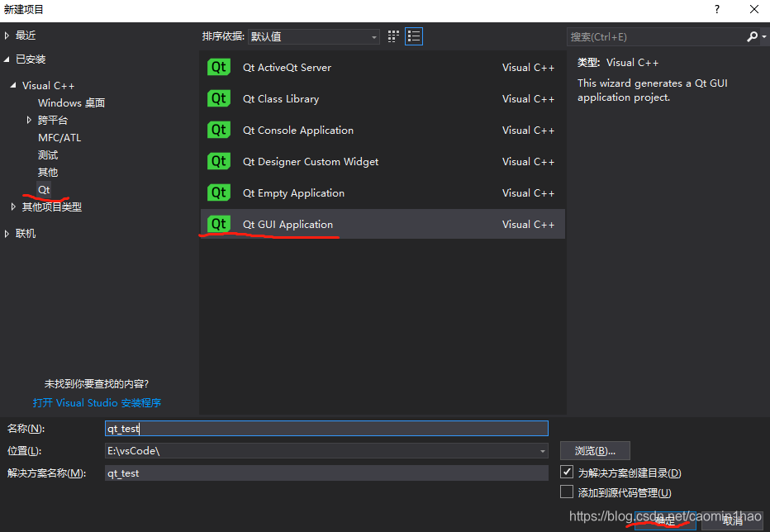Select Qt Console Application template name
The width and height of the screenshot is (770, 532).
(298, 131)
